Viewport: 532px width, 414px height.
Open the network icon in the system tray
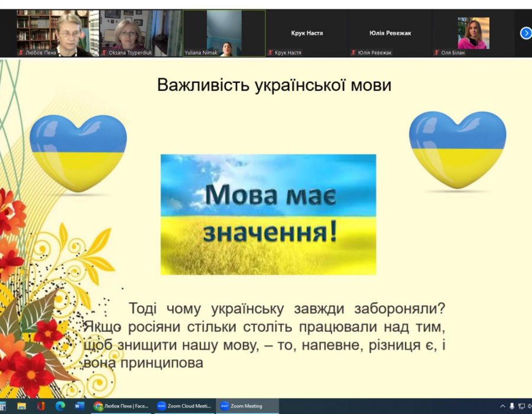coord(521,406)
